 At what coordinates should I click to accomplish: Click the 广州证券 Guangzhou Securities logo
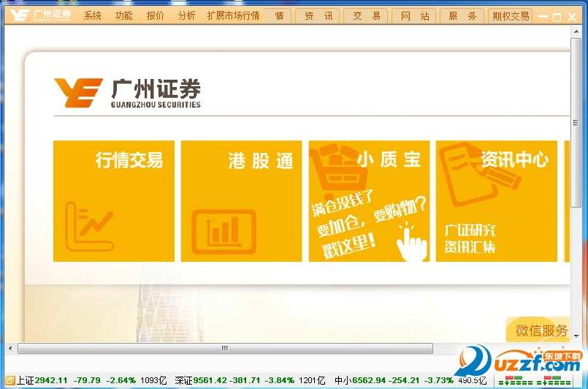pos(127,93)
